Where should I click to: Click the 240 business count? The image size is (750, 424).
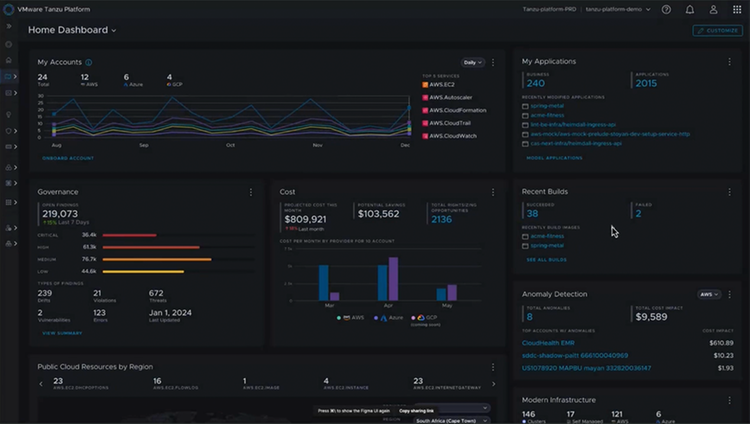click(536, 84)
